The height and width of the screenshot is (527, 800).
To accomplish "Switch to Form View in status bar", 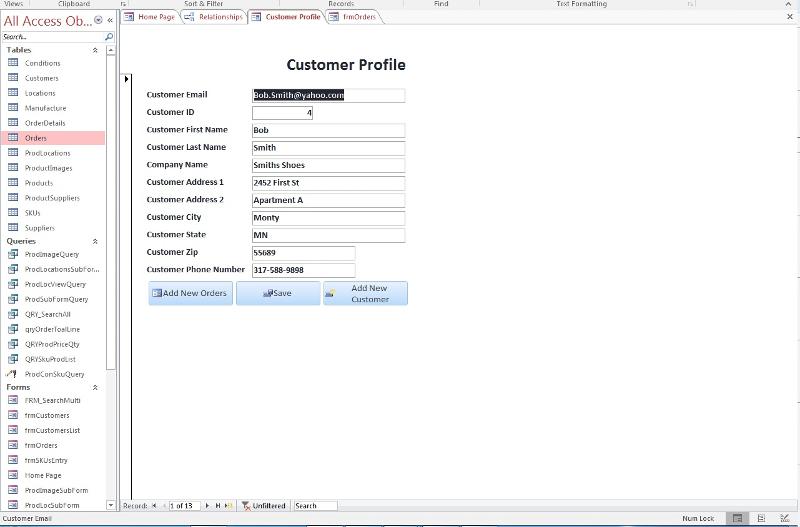I will pyautogui.click(x=737, y=518).
